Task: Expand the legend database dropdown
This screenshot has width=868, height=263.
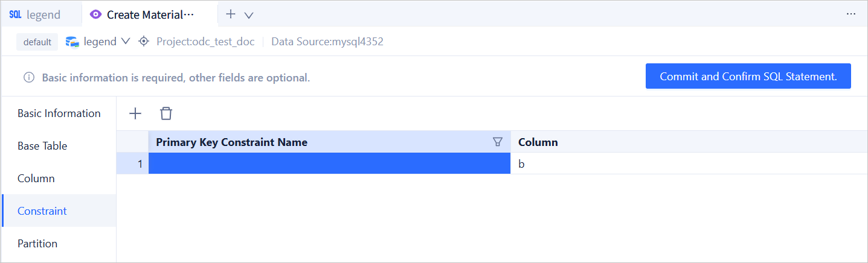Action: [126, 42]
